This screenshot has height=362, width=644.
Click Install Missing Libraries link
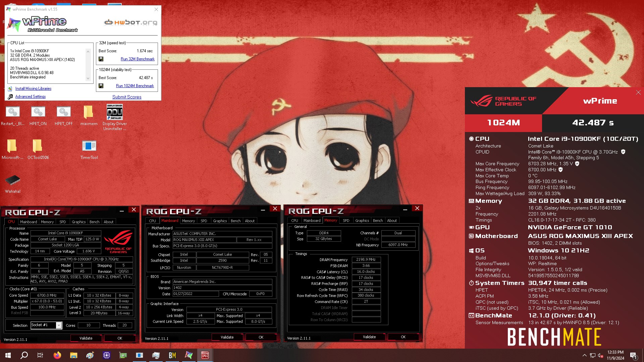tap(33, 88)
